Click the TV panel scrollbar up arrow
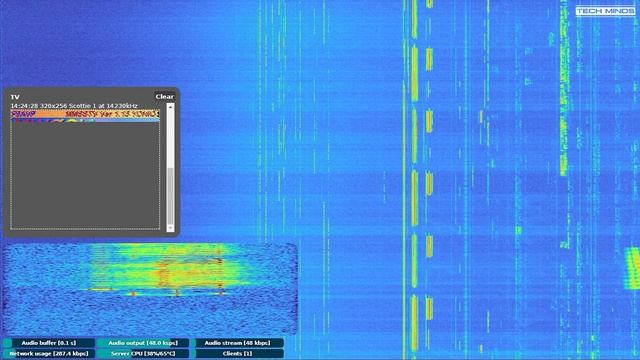Viewport: 640px width, 360px height. (170, 107)
